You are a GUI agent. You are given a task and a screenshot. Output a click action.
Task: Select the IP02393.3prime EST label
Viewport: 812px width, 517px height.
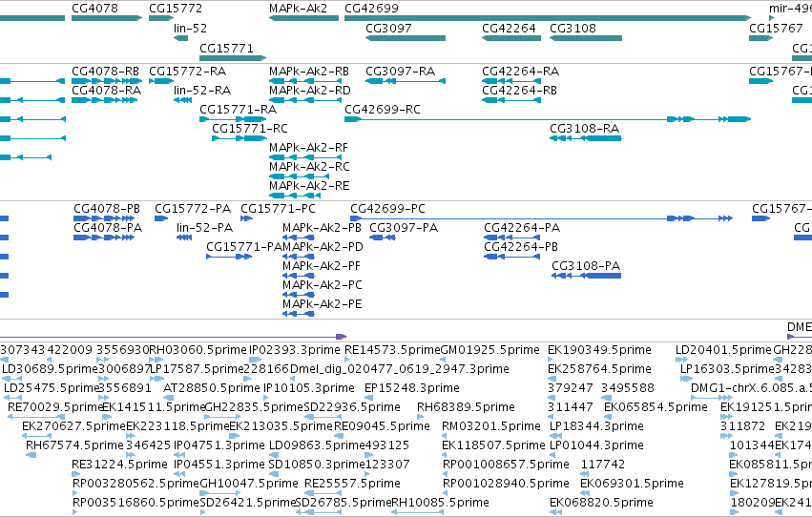coord(295,350)
